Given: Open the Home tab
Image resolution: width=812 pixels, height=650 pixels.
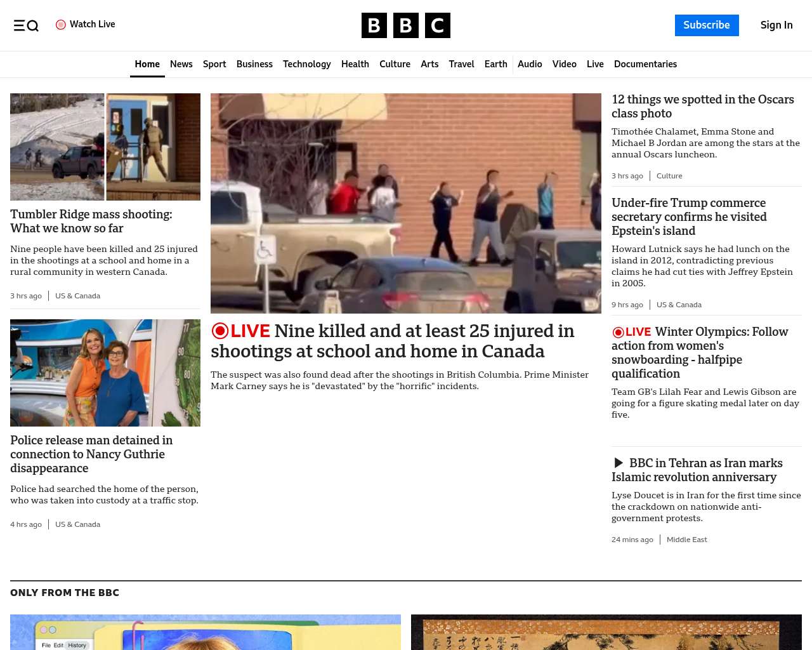Looking at the screenshot, I should [147, 64].
